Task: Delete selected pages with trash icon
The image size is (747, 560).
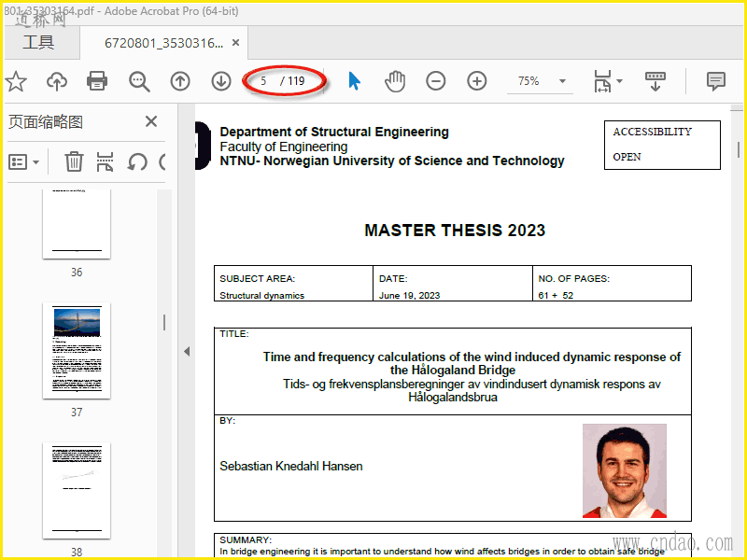Action: [x=74, y=161]
